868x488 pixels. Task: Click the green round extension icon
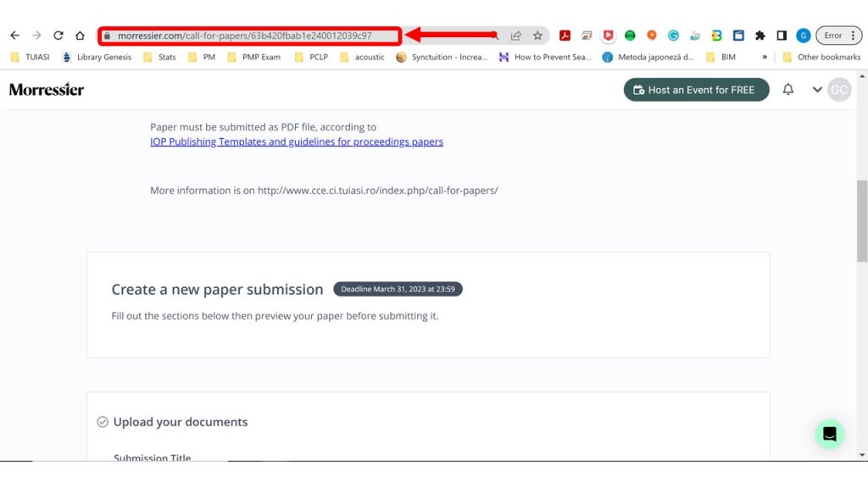[630, 36]
